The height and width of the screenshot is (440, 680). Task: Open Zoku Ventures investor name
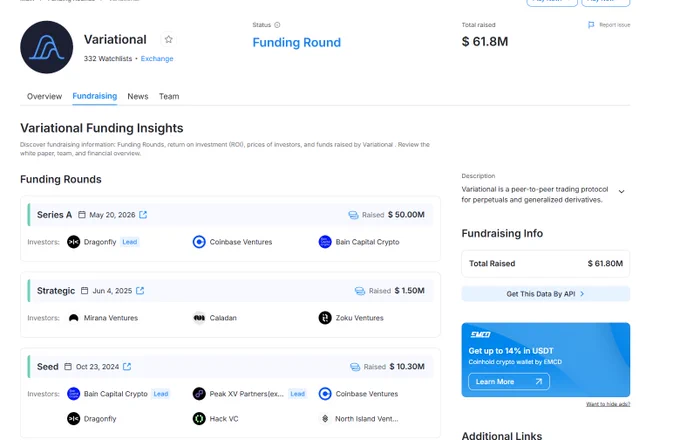pyautogui.click(x=360, y=318)
